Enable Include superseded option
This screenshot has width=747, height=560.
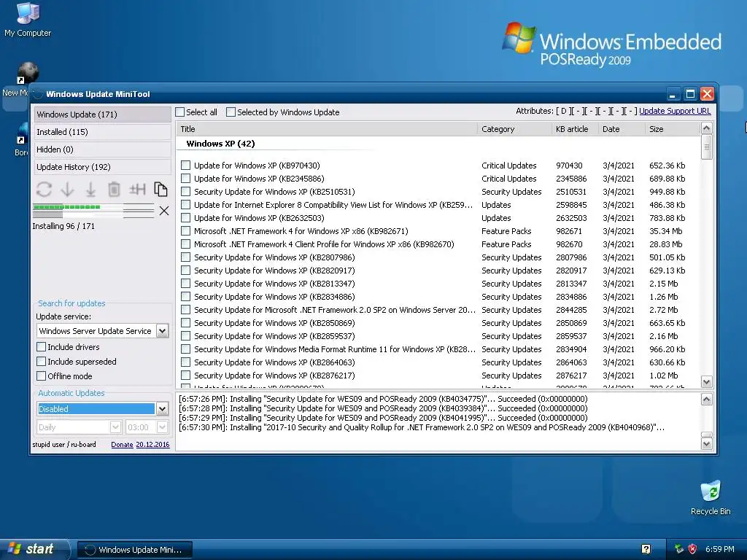(x=42, y=362)
